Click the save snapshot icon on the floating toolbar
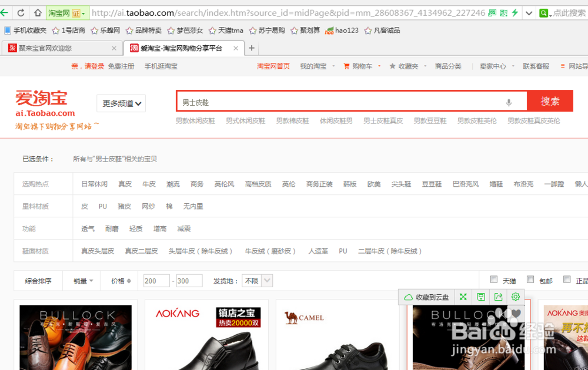 480,297
